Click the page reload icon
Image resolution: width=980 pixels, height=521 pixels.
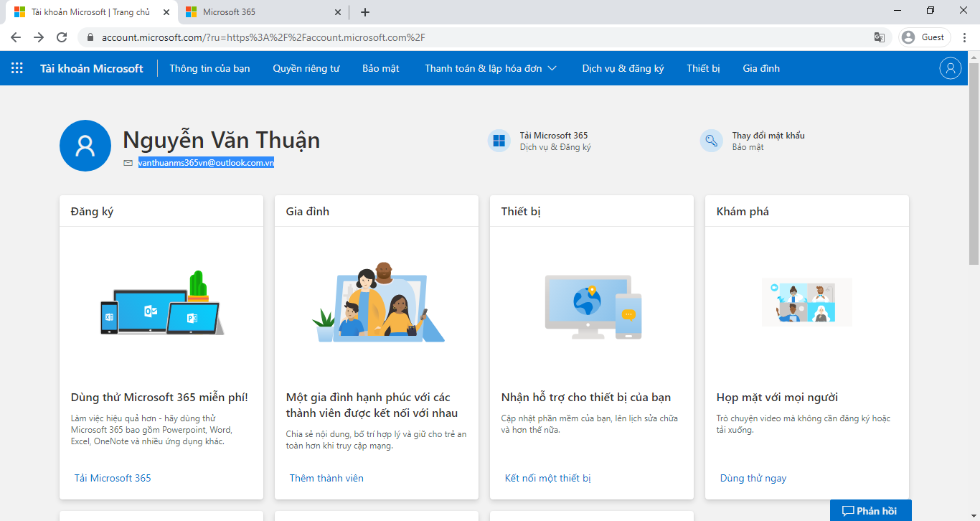(61, 37)
